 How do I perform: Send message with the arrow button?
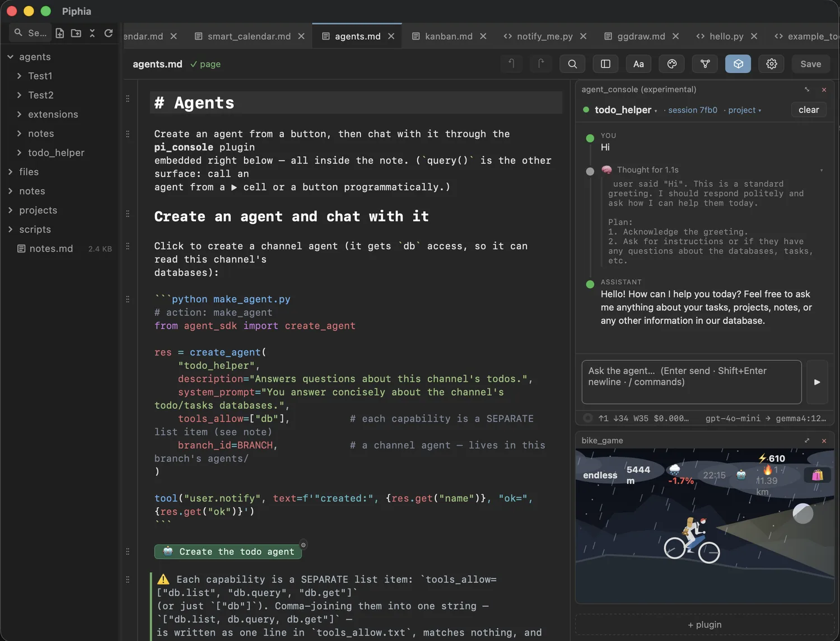pyautogui.click(x=817, y=382)
